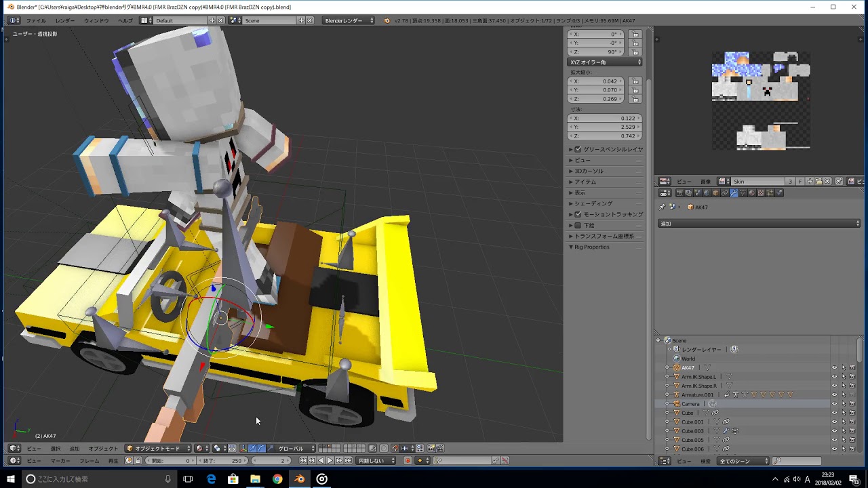Click the pin icon next to AK47 in properties
Image resolution: width=868 pixels, height=488 pixels.
(x=661, y=207)
